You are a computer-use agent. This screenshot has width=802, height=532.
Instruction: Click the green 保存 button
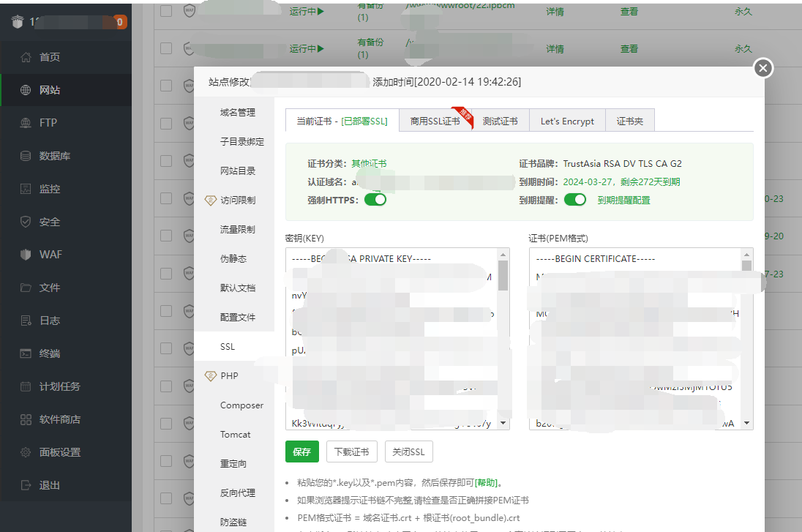[x=301, y=452]
